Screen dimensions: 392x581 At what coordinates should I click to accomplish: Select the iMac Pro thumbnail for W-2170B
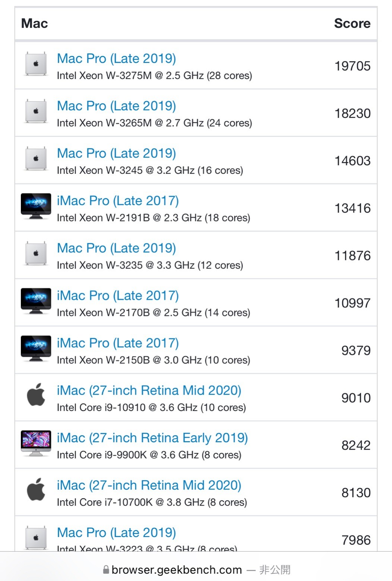[36, 301]
